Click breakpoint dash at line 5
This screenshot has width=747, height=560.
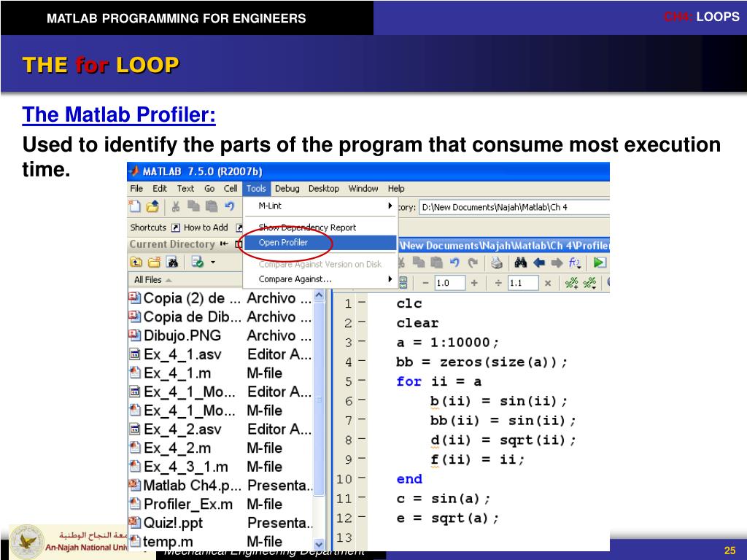[362, 380]
